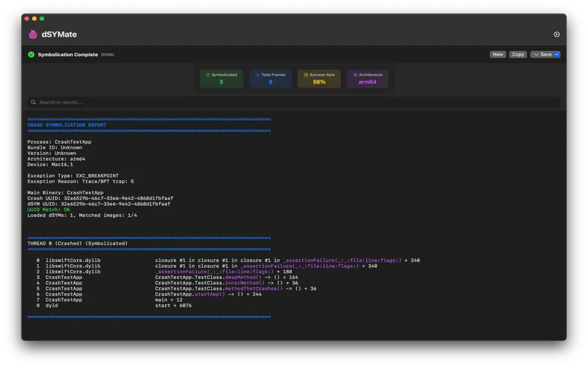Save the report with Save button
The height and width of the screenshot is (367, 588).
542,54
